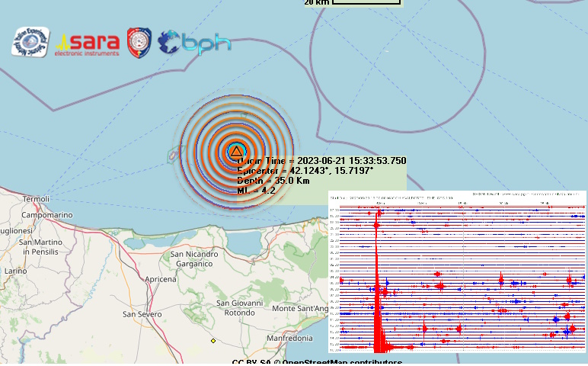Click the Apricena town label
Screen dimensions: 588x366
pos(161,279)
